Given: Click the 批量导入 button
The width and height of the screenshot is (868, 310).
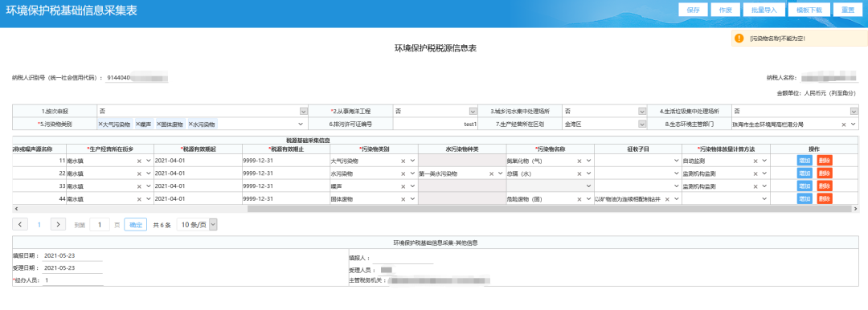Looking at the screenshot, I should point(759,10).
